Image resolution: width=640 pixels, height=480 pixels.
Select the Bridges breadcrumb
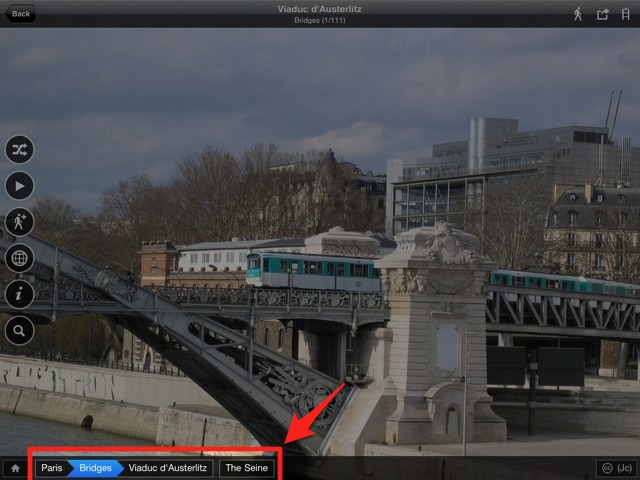96,468
